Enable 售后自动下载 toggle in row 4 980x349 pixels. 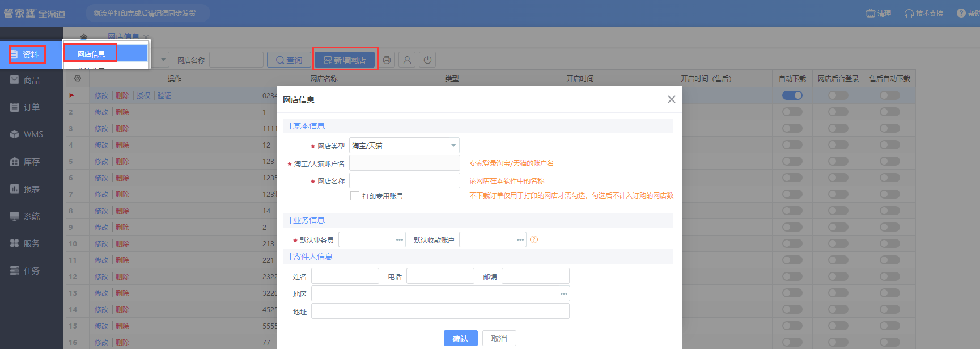pyautogui.click(x=890, y=145)
